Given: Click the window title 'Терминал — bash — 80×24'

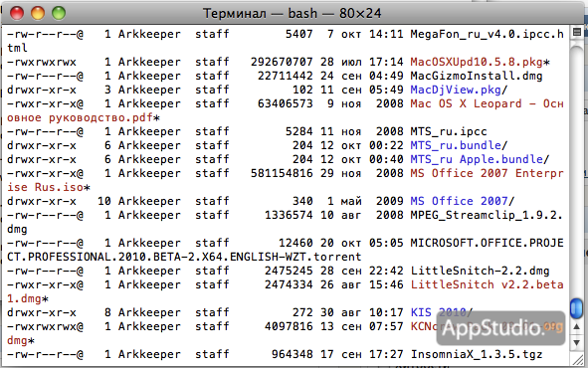Looking at the screenshot, I should coord(292,14).
